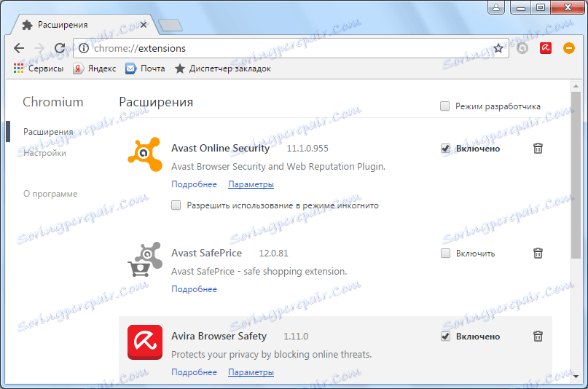This screenshot has width=588, height=389.
Task: Close the Расширения tab
Action: [144, 25]
